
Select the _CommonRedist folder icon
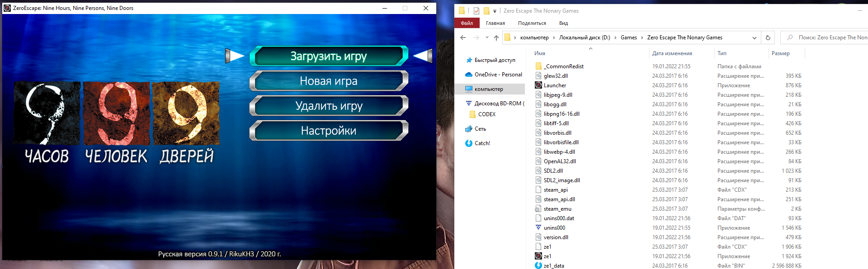(538, 66)
